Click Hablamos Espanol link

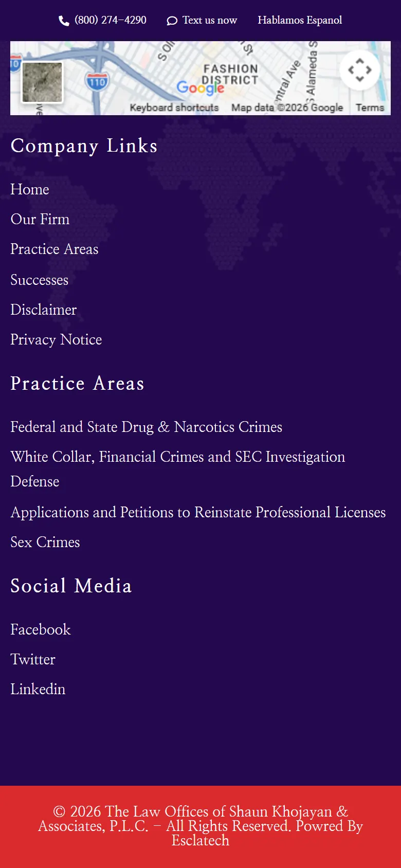coord(300,20)
